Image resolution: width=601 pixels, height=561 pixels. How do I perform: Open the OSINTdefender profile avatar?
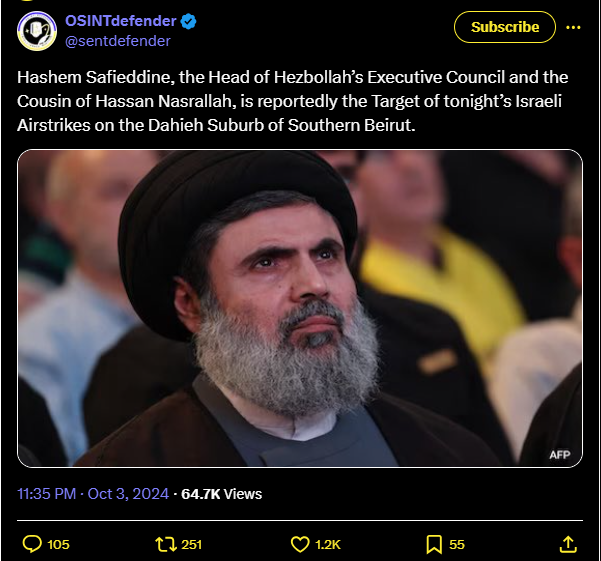coord(37,31)
